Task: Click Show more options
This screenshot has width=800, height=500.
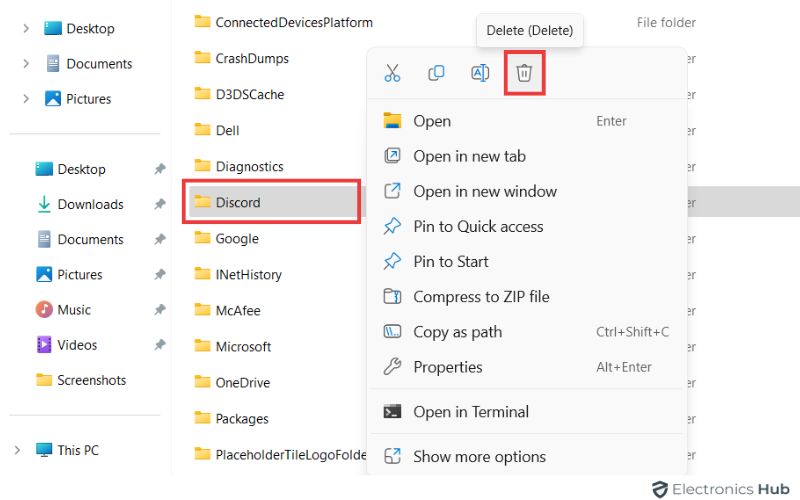Action: click(x=479, y=457)
